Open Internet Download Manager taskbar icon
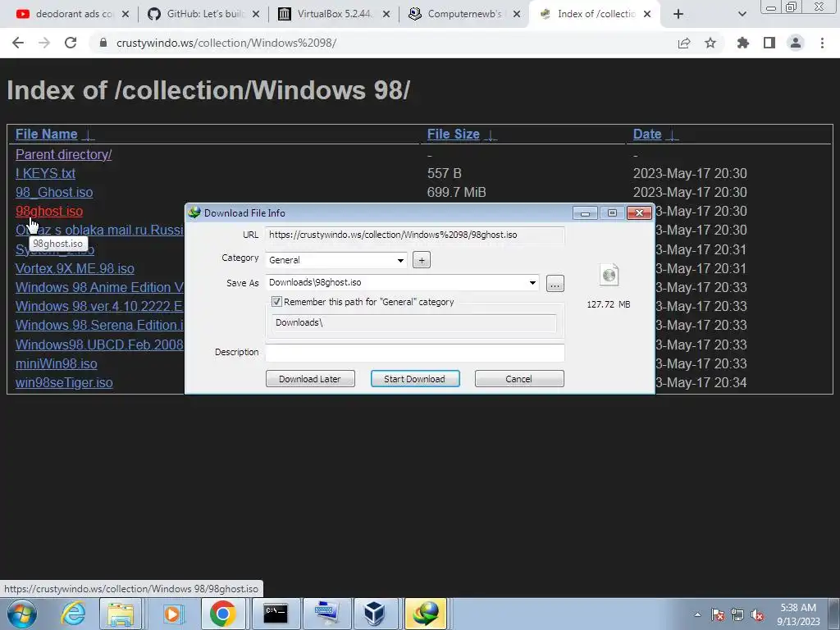This screenshot has width=840, height=630. [x=426, y=614]
